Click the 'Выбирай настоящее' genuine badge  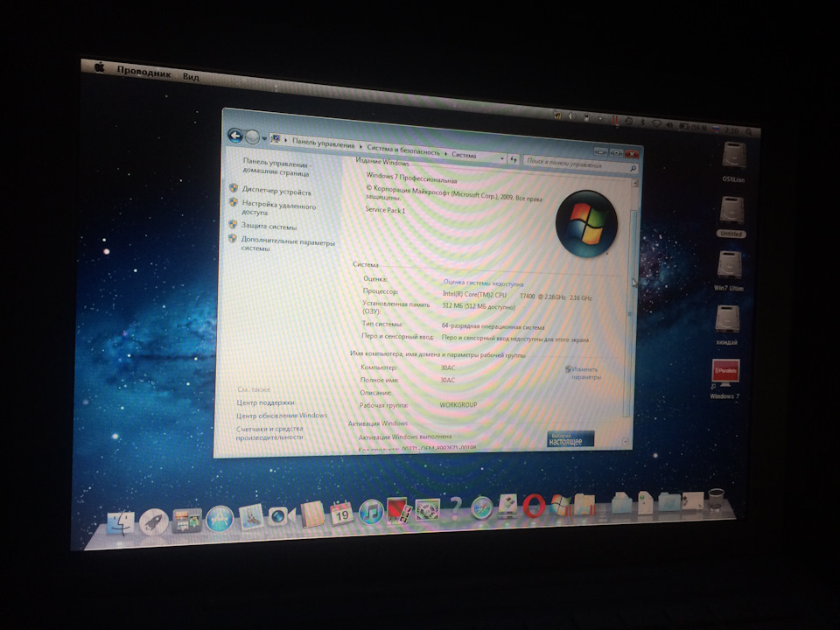pos(570,439)
